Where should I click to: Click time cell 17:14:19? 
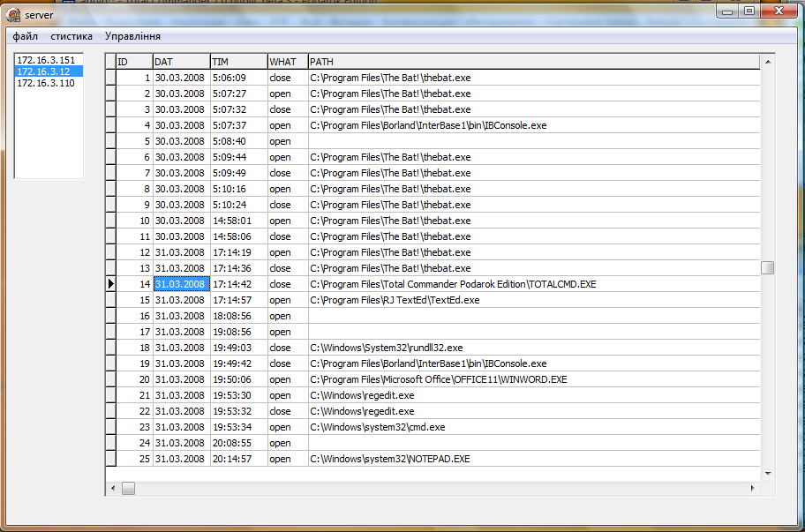[239, 252]
